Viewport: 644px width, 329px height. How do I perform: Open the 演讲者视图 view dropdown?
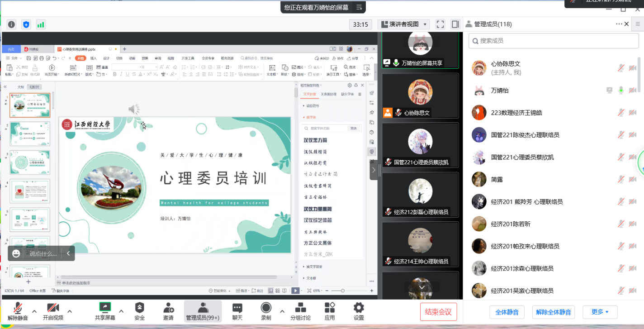[404, 24]
